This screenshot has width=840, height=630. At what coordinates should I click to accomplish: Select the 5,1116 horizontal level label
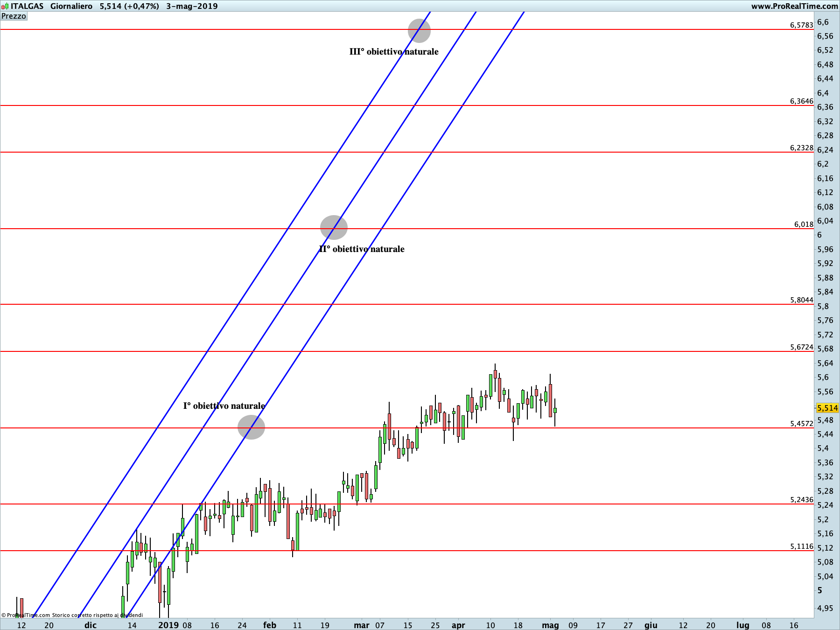(x=801, y=546)
